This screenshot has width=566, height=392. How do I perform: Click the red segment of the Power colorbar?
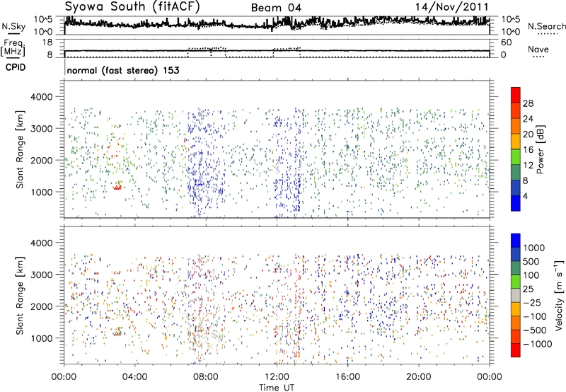(x=516, y=95)
